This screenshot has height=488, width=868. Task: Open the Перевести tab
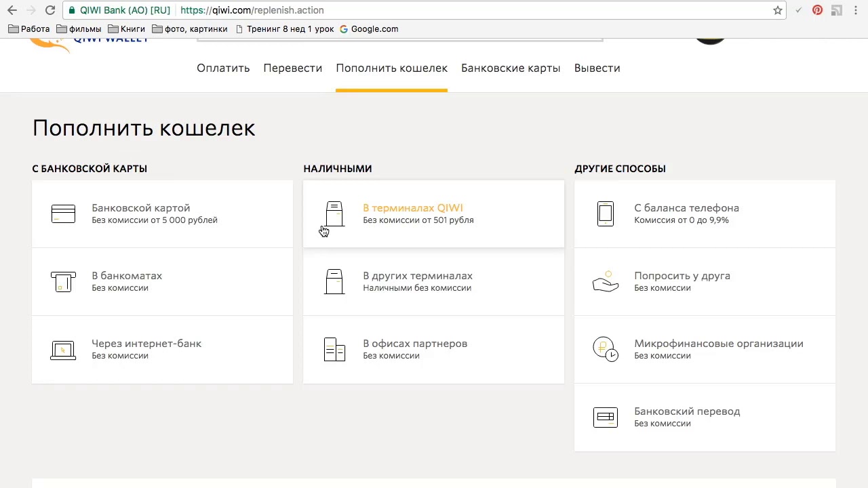coord(292,68)
